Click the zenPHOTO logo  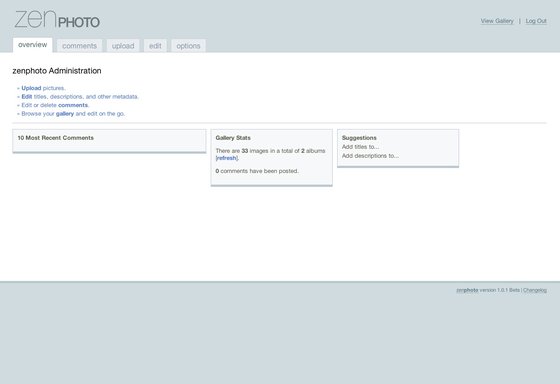tap(57, 19)
